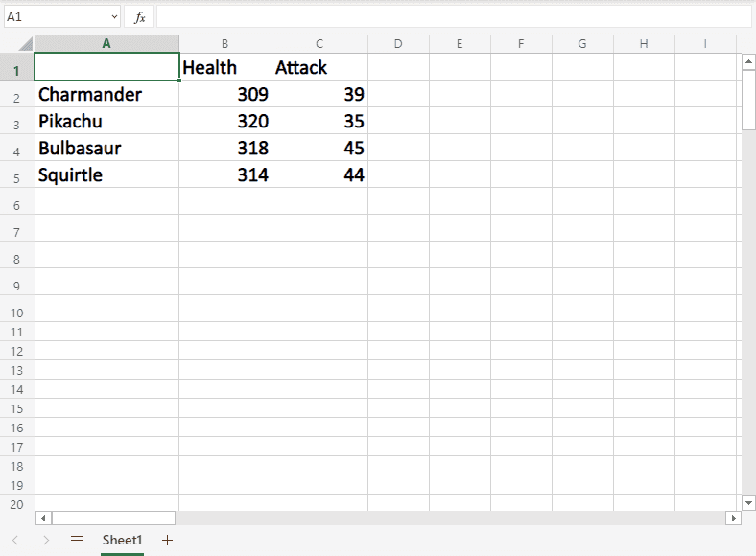Image resolution: width=756 pixels, height=556 pixels.
Task: Click the fx Insert Function icon
Action: tap(139, 17)
